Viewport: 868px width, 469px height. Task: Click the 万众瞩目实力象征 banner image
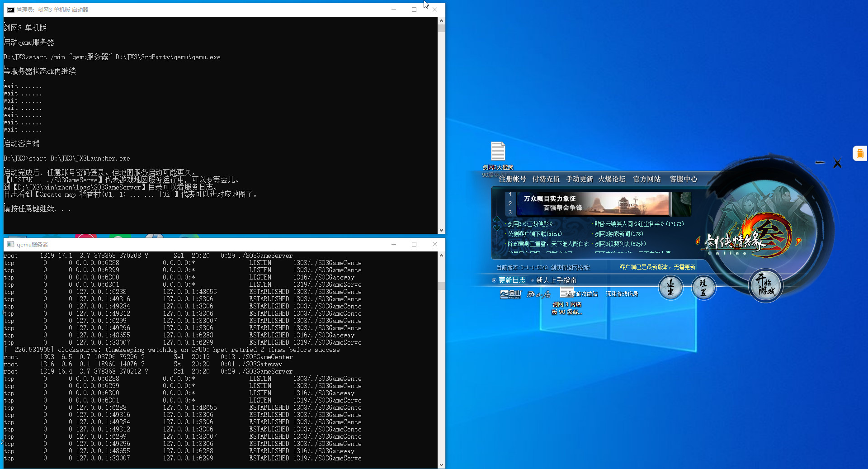tap(593, 204)
